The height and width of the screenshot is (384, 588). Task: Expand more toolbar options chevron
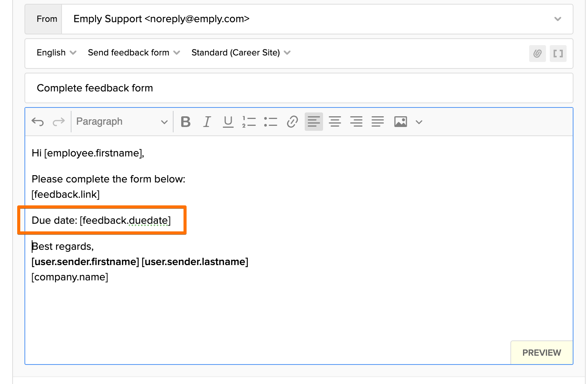click(x=419, y=122)
